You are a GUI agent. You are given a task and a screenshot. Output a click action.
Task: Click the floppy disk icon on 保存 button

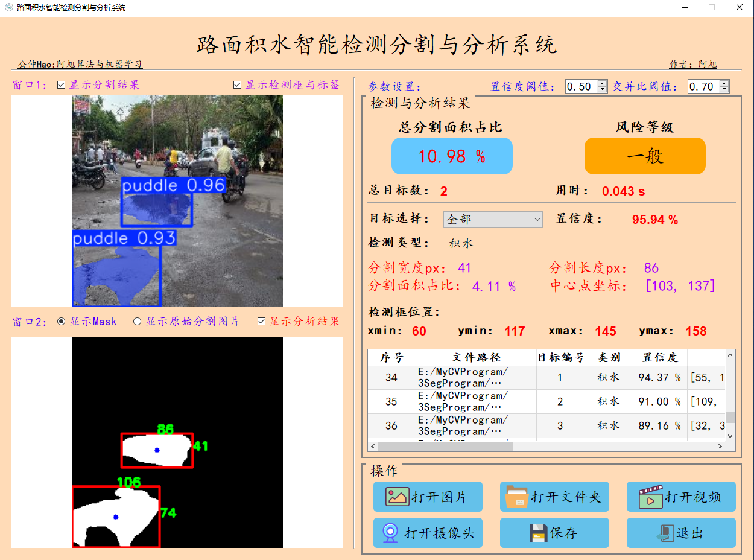click(538, 533)
